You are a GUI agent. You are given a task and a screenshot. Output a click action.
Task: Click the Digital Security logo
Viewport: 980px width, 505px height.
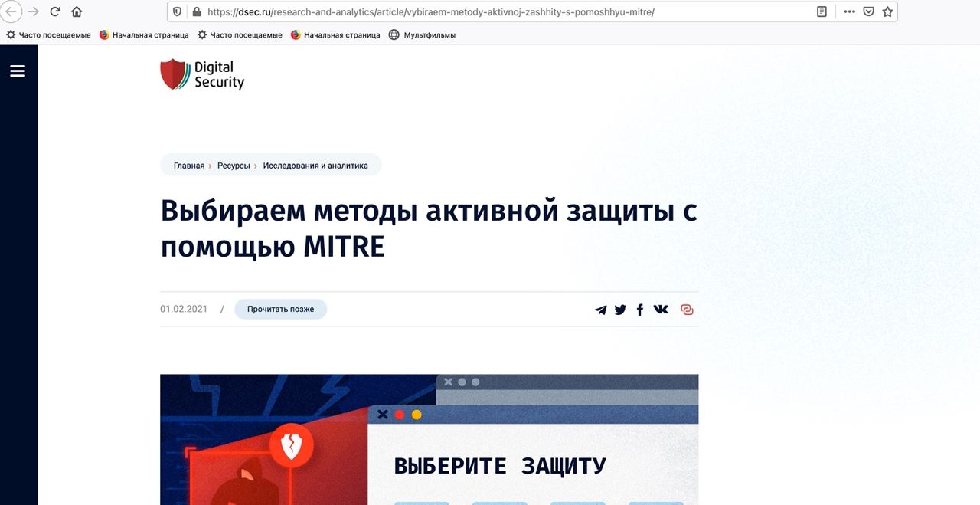tap(202, 74)
